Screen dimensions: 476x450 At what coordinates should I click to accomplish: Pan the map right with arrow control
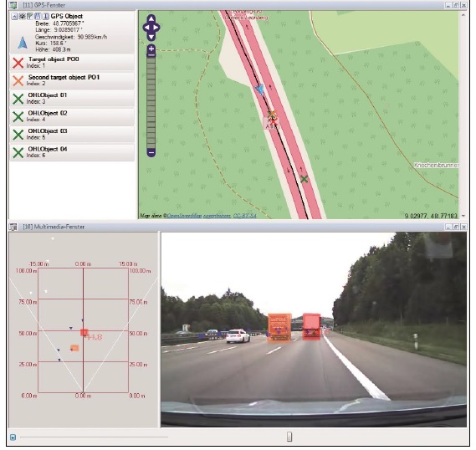pyautogui.click(x=156, y=28)
